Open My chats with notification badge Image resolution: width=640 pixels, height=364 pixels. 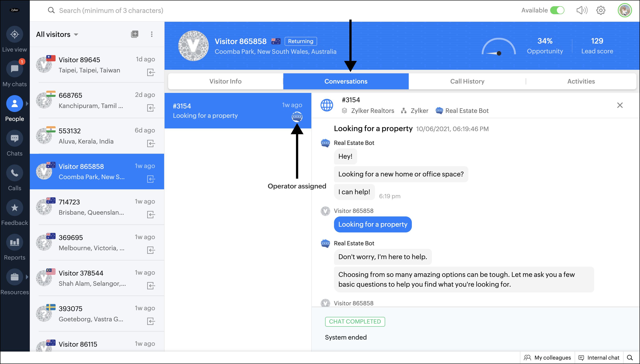point(14,69)
